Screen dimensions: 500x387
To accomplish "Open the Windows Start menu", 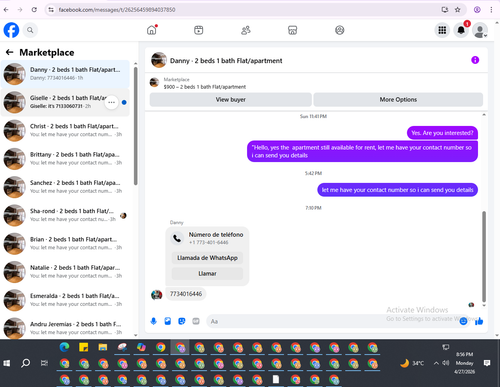I will tap(7, 363).
